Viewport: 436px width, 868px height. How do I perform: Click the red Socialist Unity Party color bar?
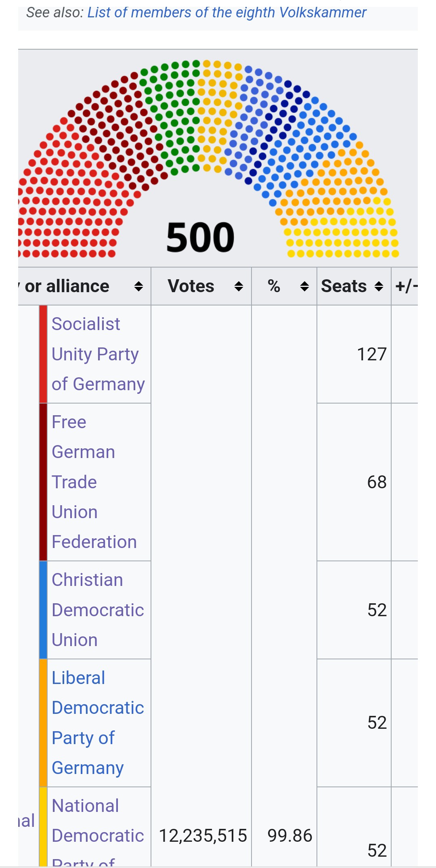[43, 354]
